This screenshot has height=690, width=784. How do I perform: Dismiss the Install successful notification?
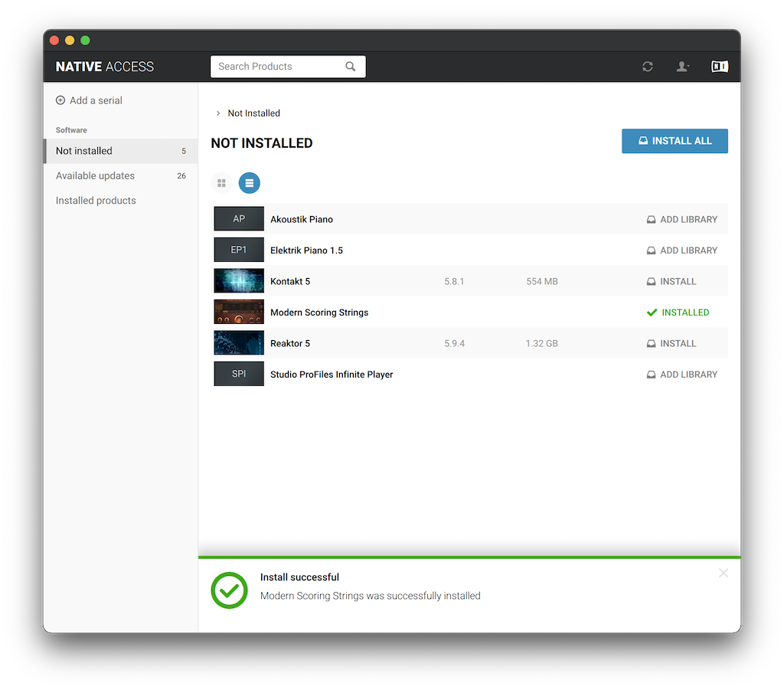(724, 573)
